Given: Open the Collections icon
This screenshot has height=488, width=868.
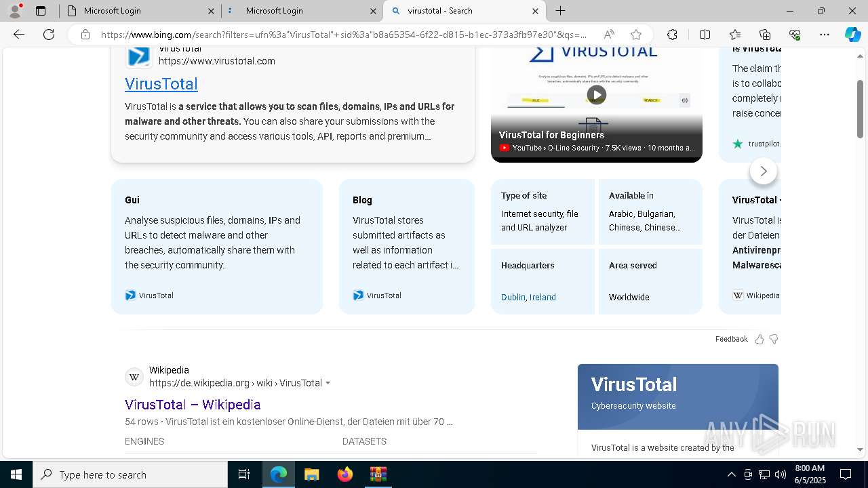Looking at the screenshot, I should pyautogui.click(x=765, y=35).
